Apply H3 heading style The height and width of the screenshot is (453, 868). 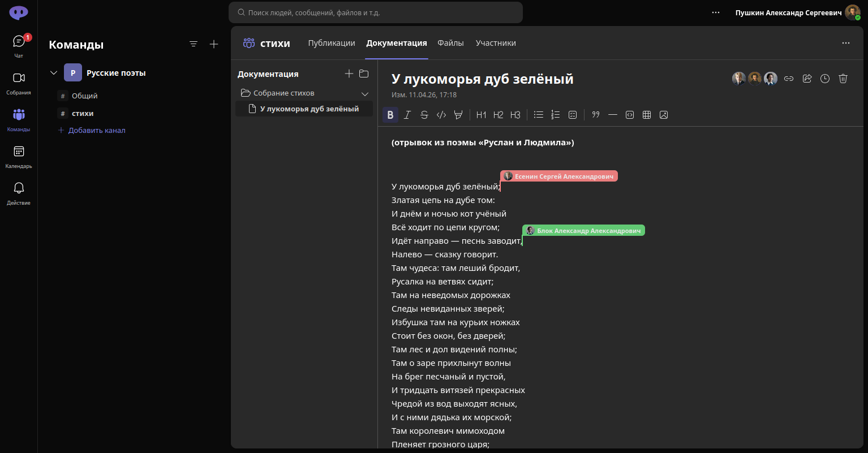point(515,115)
